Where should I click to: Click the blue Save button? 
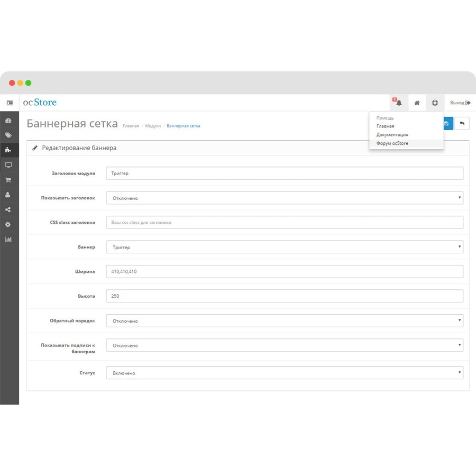click(448, 123)
